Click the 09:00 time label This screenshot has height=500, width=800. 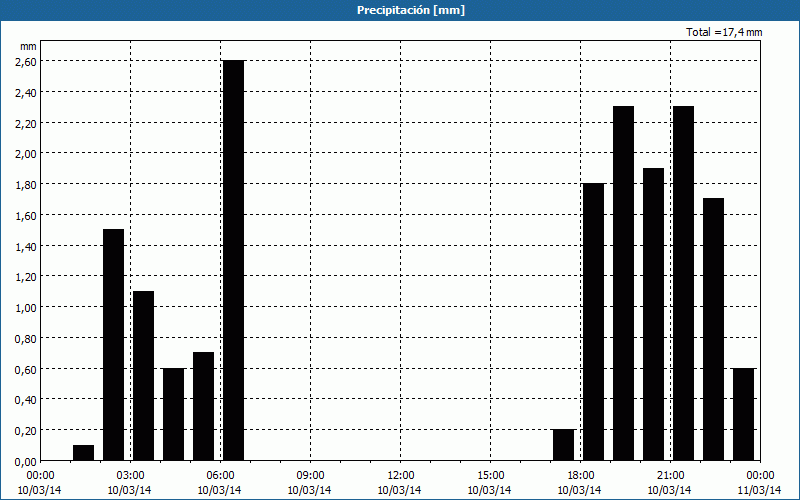pyautogui.click(x=310, y=476)
